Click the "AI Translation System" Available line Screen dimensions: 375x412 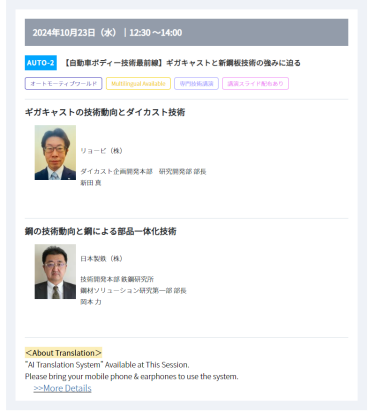(107, 365)
